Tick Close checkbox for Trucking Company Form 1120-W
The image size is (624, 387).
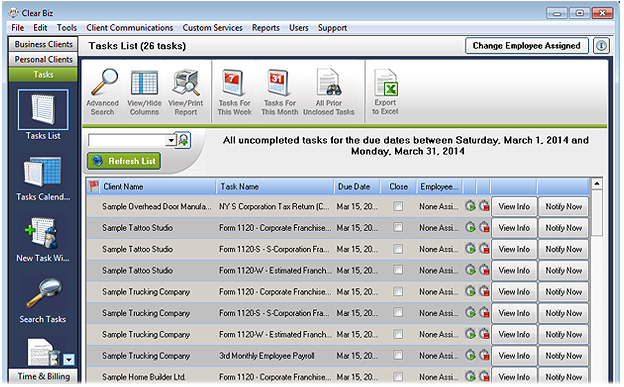[x=398, y=334]
